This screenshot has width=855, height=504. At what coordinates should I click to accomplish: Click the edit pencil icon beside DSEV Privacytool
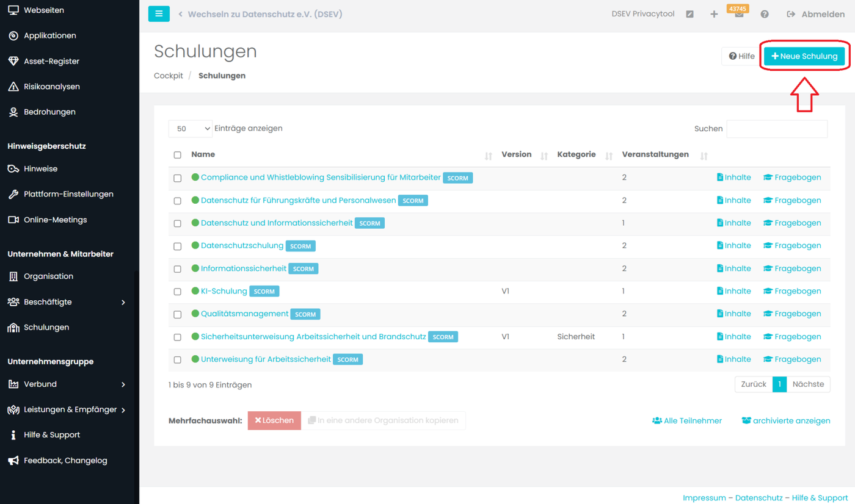(x=689, y=14)
